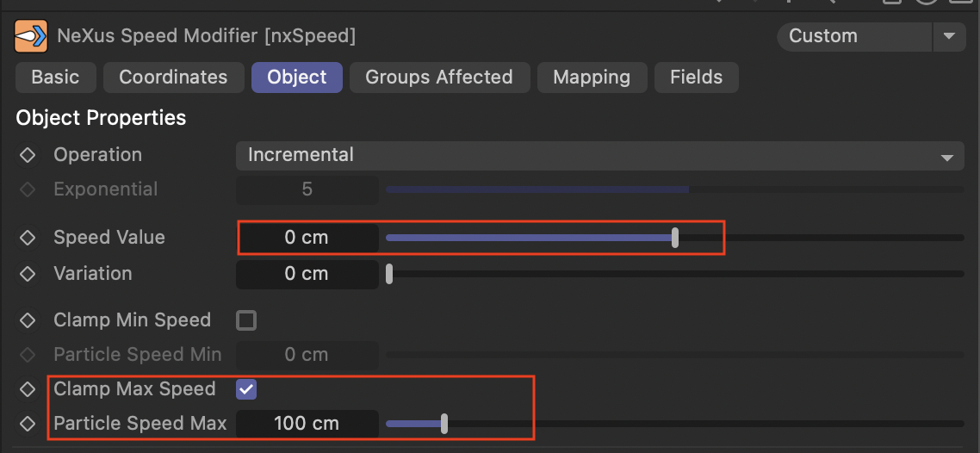The image size is (980, 453).
Task: Click the Custom preset field
Action: [x=854, y=36]
